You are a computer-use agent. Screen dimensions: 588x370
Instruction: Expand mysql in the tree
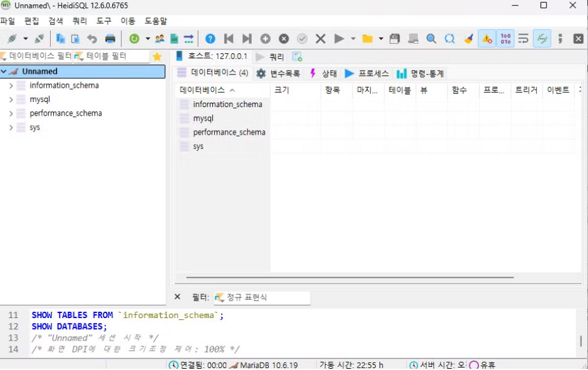pyautogui.click(x=11, y=100)
